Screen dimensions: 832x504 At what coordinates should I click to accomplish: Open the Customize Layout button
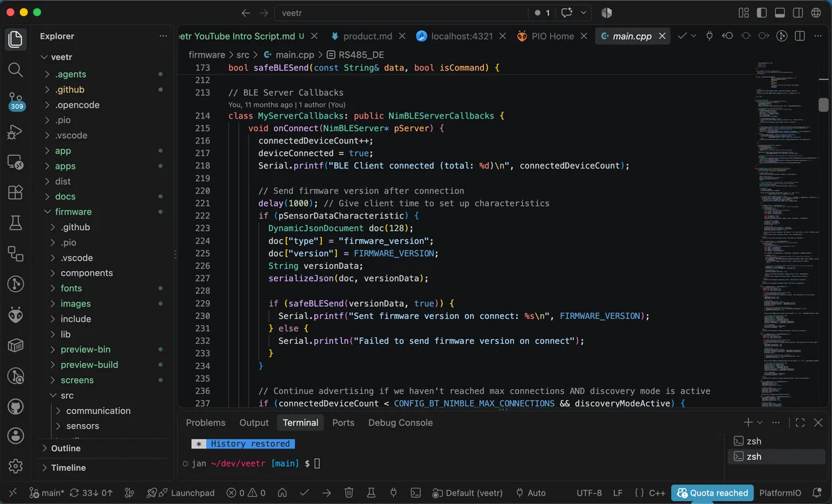point(744,12)
